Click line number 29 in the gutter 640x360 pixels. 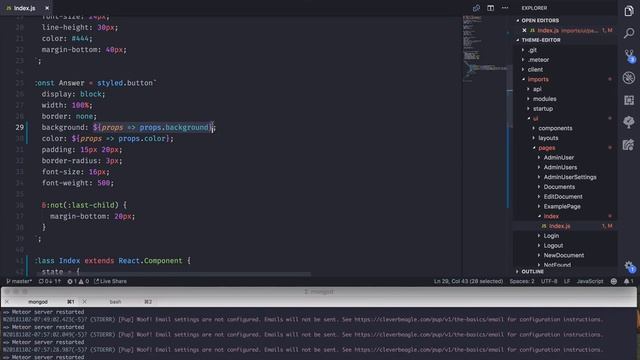click(x=20, y=127)
